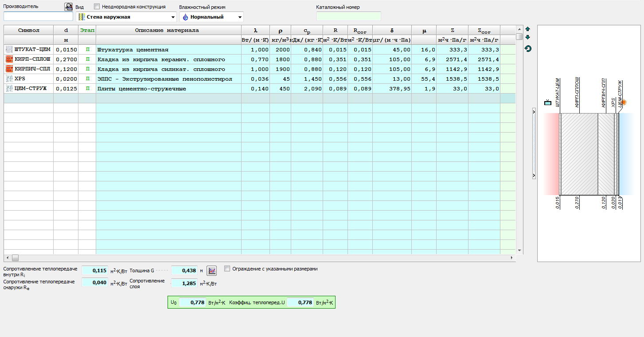The image size is (644, 337).
Task: Click the Описание материала column header
Action: point(168,30)
